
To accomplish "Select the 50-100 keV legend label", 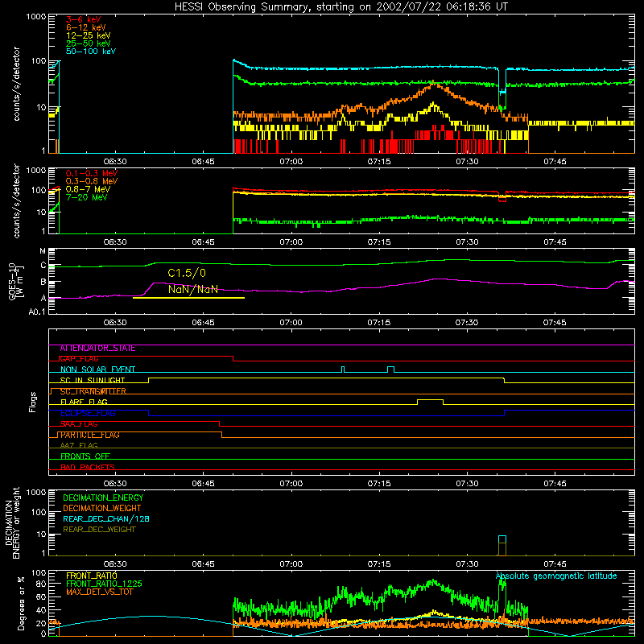I will click(x=91, y=52).
